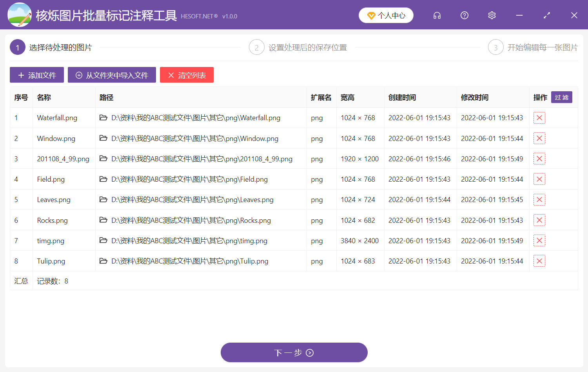Open the folder icon beside timg.png path
This screenshot has width=588, height=372.
[103, 240]
